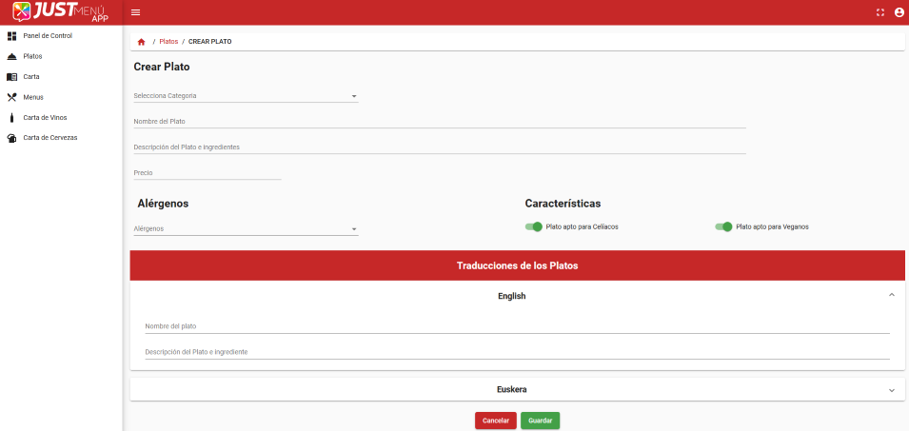Toggle Plato apto para Veganos switch
Screen dimensions: 909x431
point(723,227)
